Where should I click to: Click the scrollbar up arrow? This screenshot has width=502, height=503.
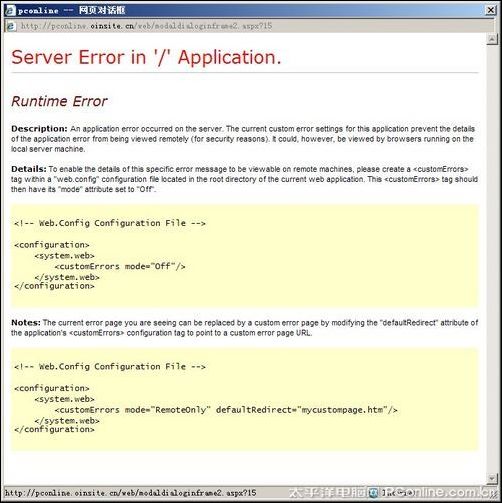coord(491,40)
